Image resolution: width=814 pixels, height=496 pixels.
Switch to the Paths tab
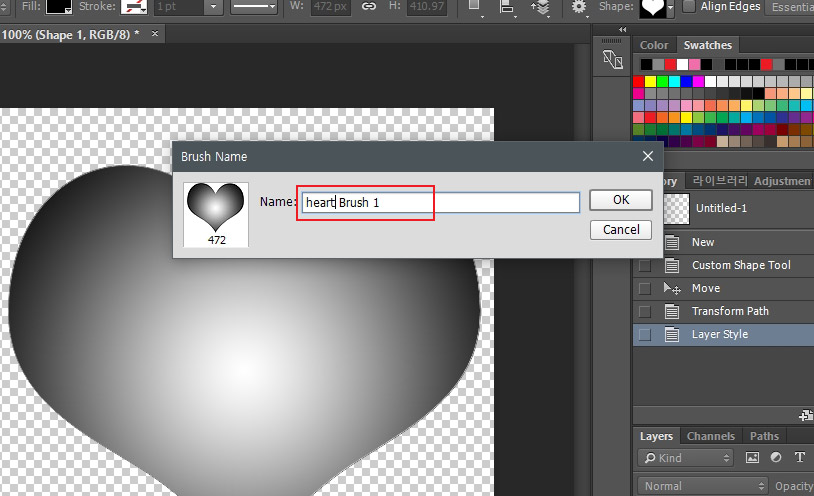(764, 436)
